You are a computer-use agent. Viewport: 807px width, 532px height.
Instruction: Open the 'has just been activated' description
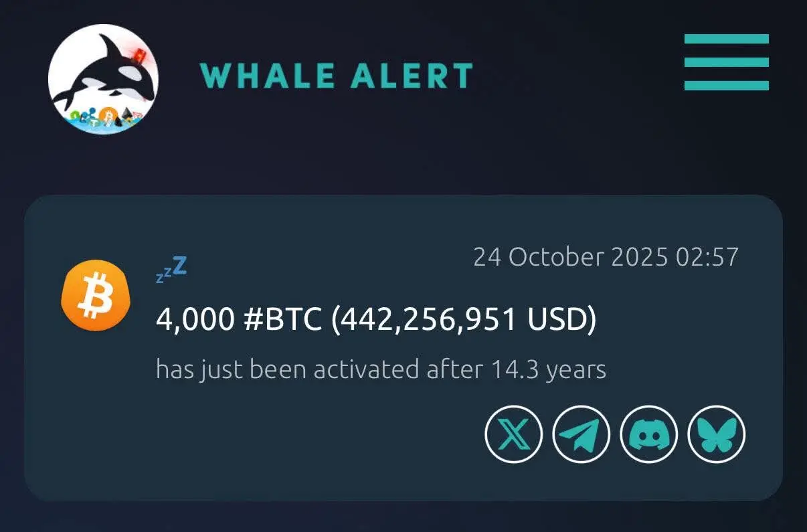pos(381,369)
